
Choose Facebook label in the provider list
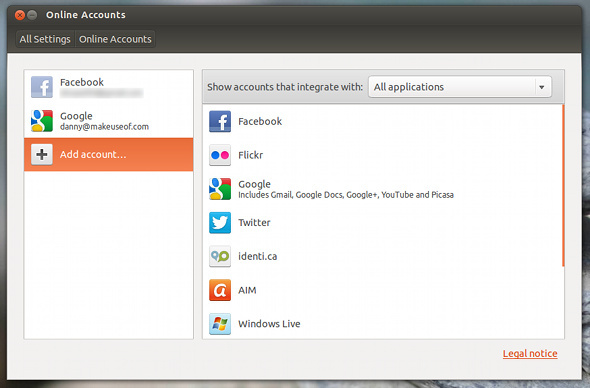260,121
